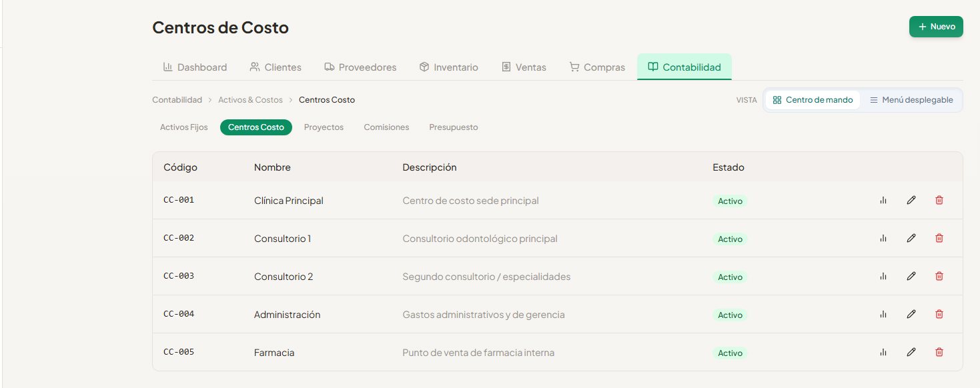Viewport: 980px width, 388px height.
Task: Go to the Ventas tab
Action: (x=524, y=67)
